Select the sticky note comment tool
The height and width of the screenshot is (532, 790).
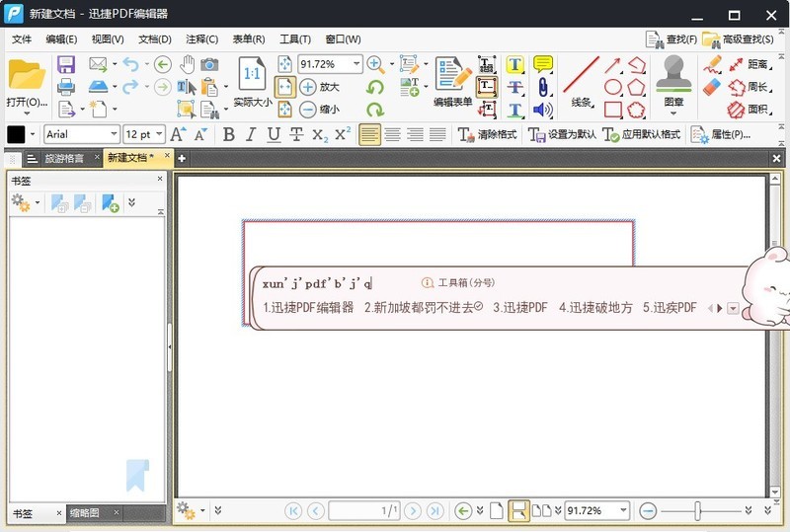543,64
